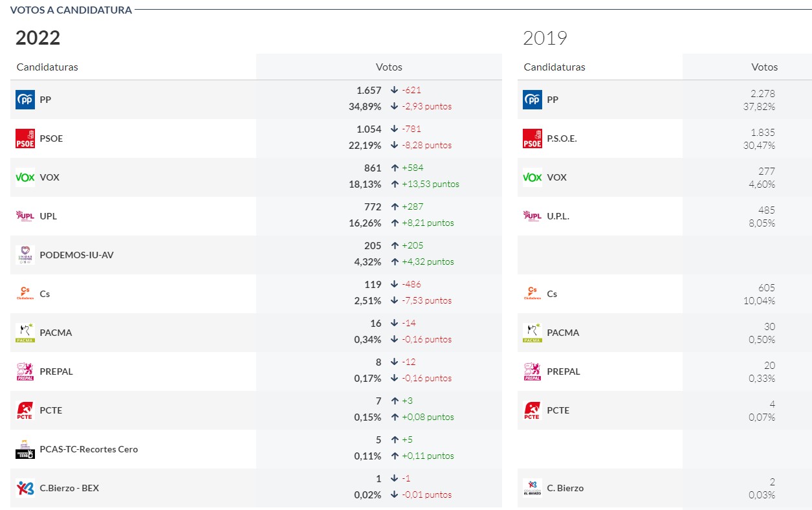The image size is (812, 510).
Task: Click the PODEMOS-IU-AV party name
Action: click(76, 255)
